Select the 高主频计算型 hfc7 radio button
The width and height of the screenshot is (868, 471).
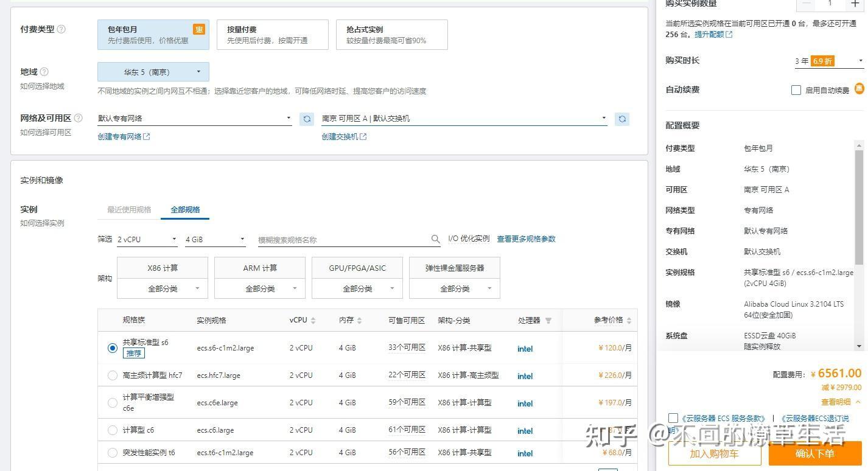[x=113, y=375]
